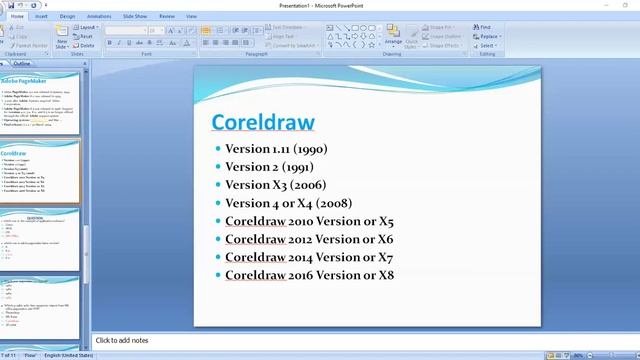Toggle Center text alignment
The image size is (640, 360).
pyautogui.click(x=216, y=42)
